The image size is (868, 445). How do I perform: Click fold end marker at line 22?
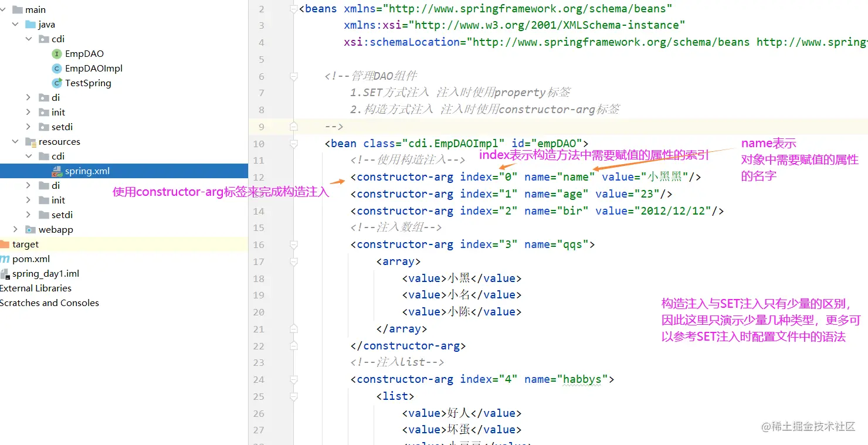(x=294, y=346)
